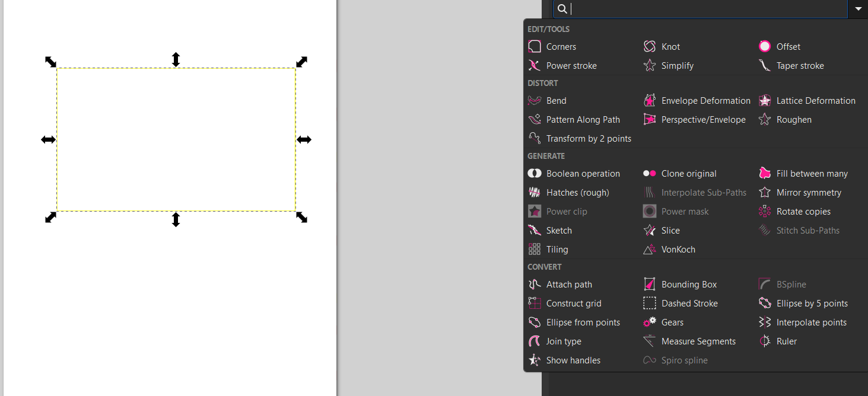Click the disabled Stitch Sub-Paths entry
The height and width of the screenshot is (396, 868).
click(799, 231)
